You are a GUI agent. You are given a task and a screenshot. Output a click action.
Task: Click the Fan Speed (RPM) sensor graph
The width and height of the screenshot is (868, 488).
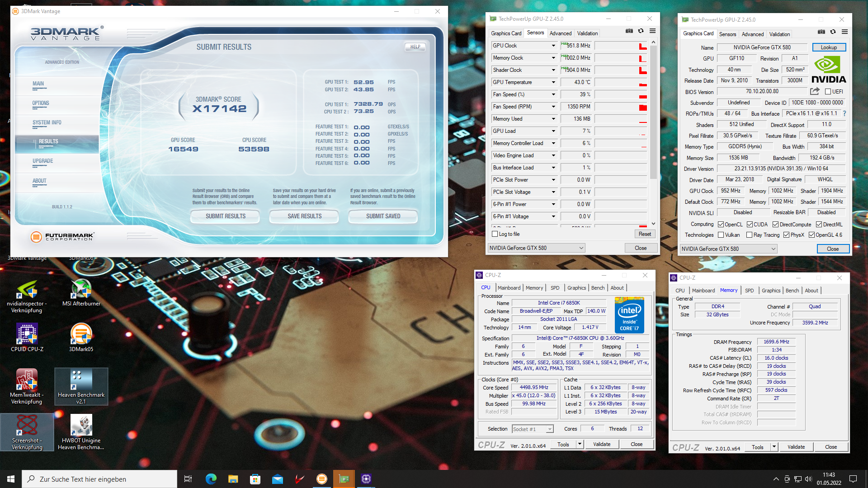pyautogui.click(x=621, y=107)
